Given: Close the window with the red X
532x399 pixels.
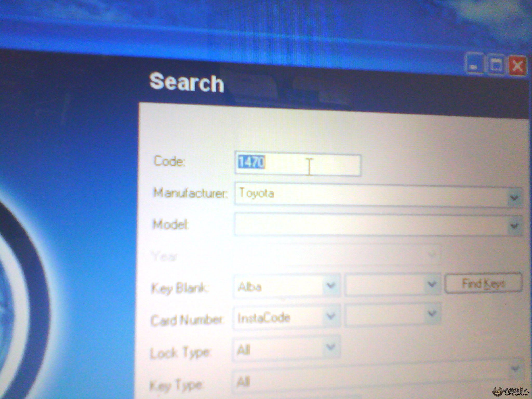Looking at the screenshot, I should coord(518,66).
